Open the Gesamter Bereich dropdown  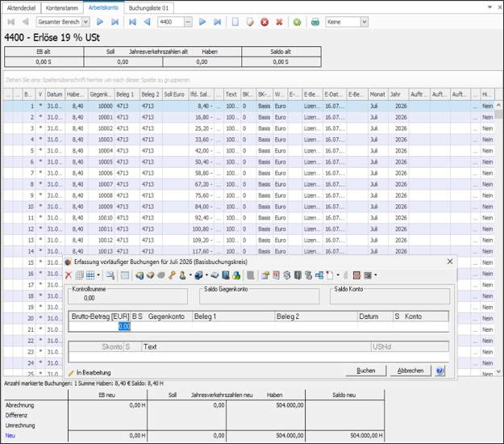[x=85, y=22]
